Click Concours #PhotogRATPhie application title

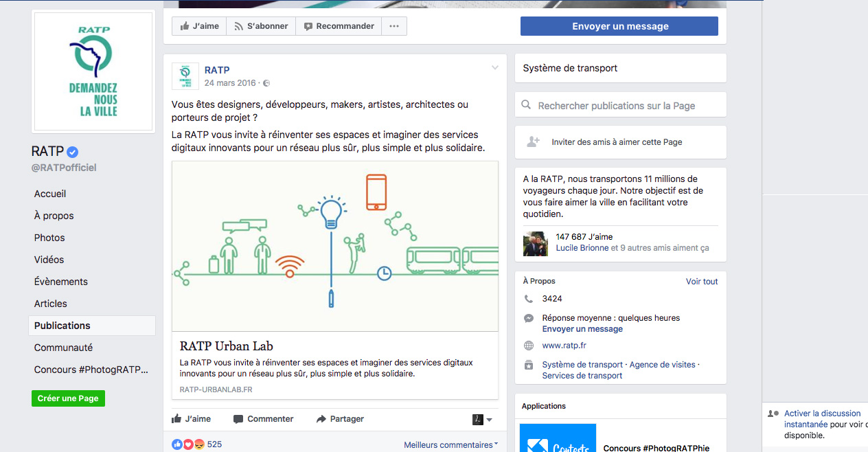click(x=656, y=448)
